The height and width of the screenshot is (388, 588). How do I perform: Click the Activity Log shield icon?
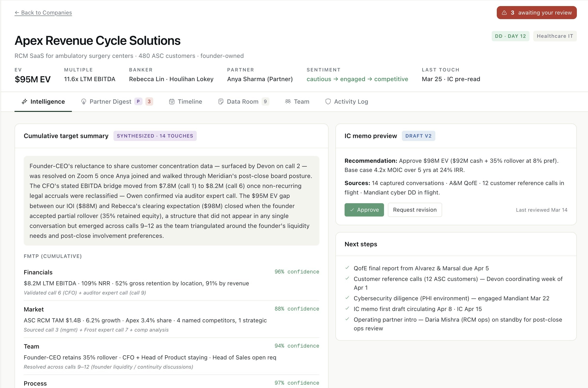coord(328,101)
